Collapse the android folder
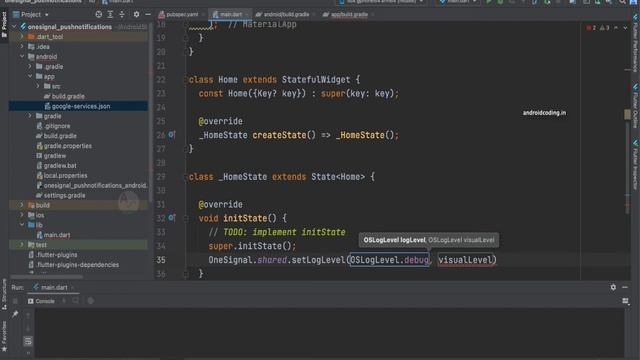Screen dimensions: 640x360 [22, 57]
